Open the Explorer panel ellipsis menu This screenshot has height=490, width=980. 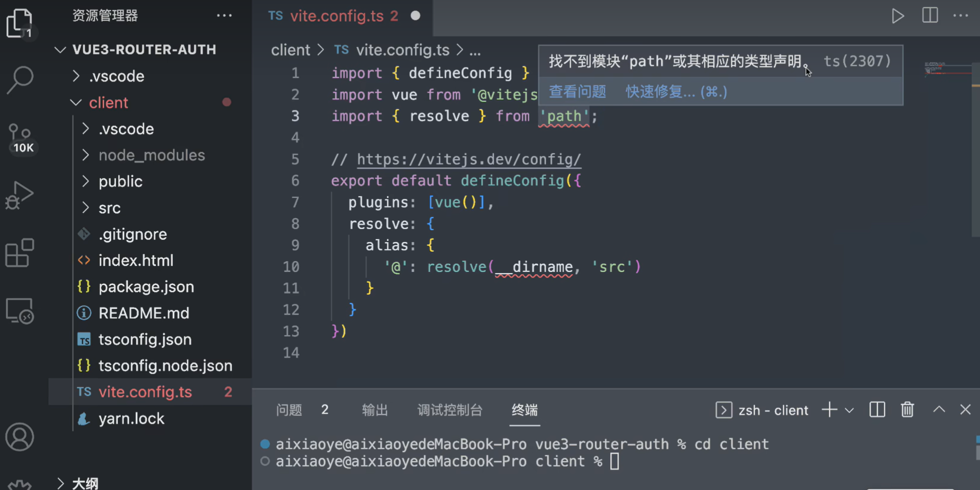(x=224, y=15)
